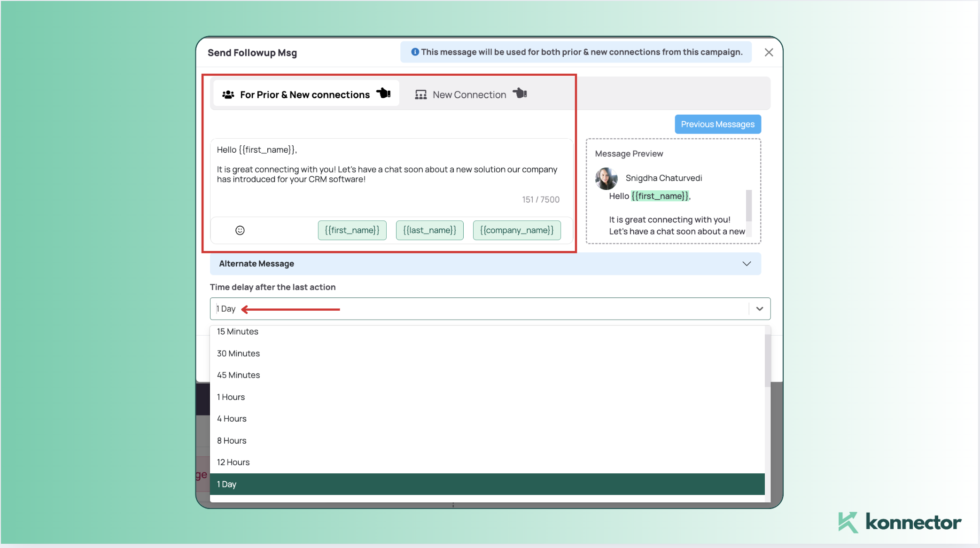The width and height of the screenshot is (980, 548).
Task: Click the emoji picker icon
Action: point(240,230)
